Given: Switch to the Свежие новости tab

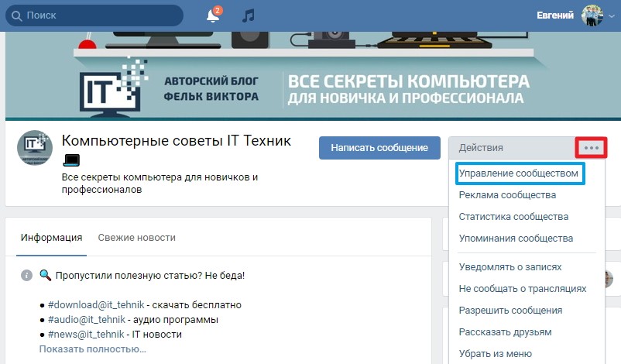Looking at the screenshot, I should coord(136,237).
